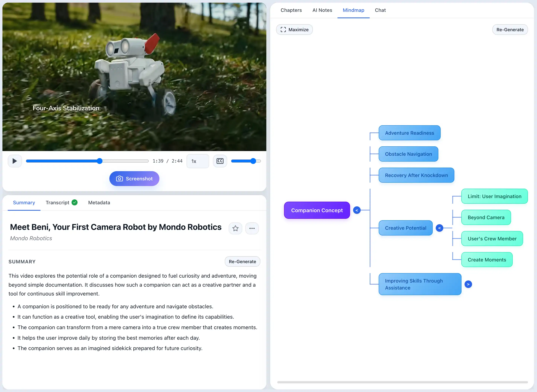Collapse the Creative Potential sub-branches

(440, 228)
